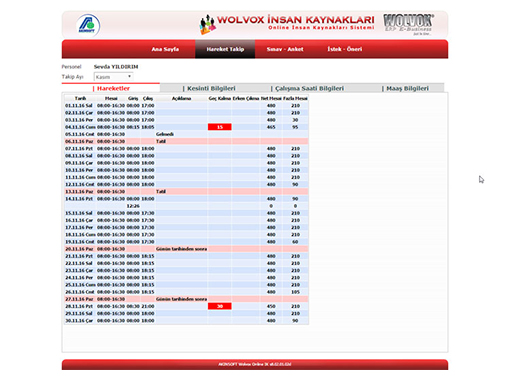510x380 pixels.
Task: Open the Kesinti Bilgileri tab
Action: 209,88
